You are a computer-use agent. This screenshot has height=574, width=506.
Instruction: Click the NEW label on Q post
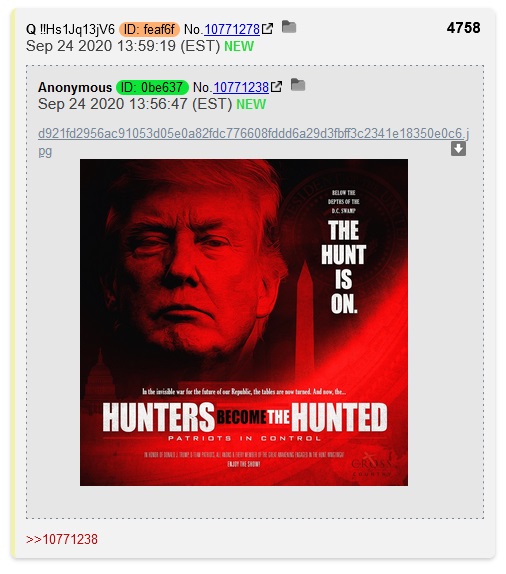point(239,46)
